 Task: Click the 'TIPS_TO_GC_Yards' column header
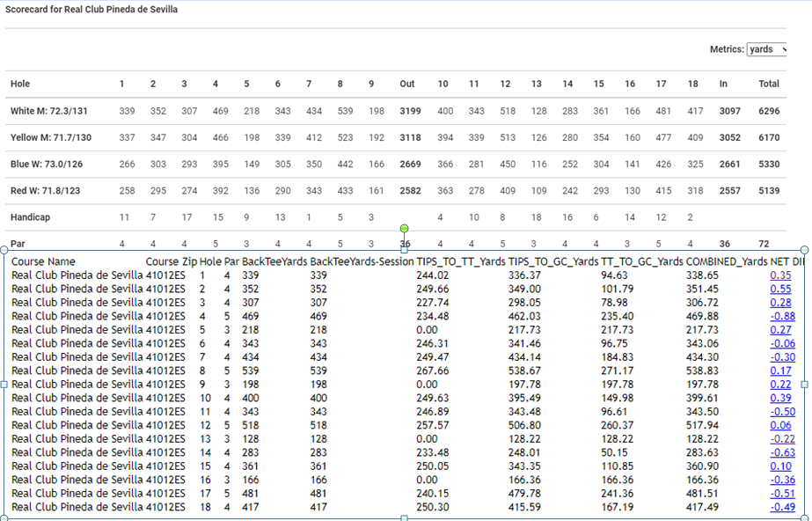553,261
